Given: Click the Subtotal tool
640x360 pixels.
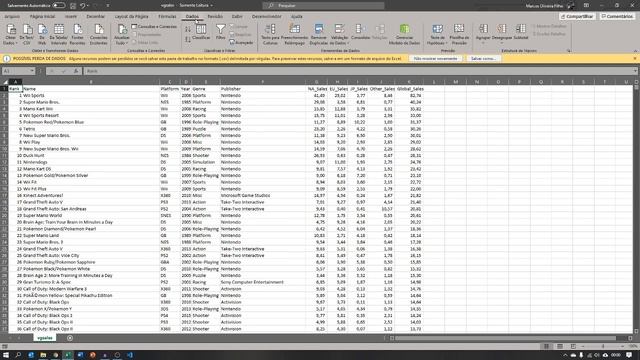Looking at the screenshot, I should coord(521,32).
